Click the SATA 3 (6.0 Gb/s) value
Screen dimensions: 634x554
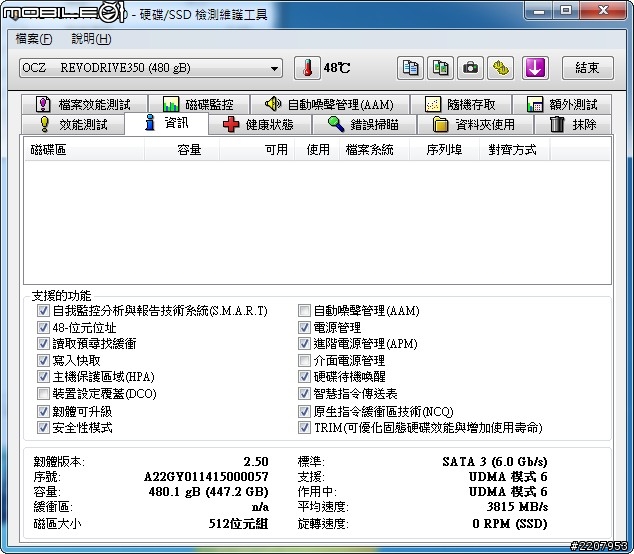[x=495, y=461]
